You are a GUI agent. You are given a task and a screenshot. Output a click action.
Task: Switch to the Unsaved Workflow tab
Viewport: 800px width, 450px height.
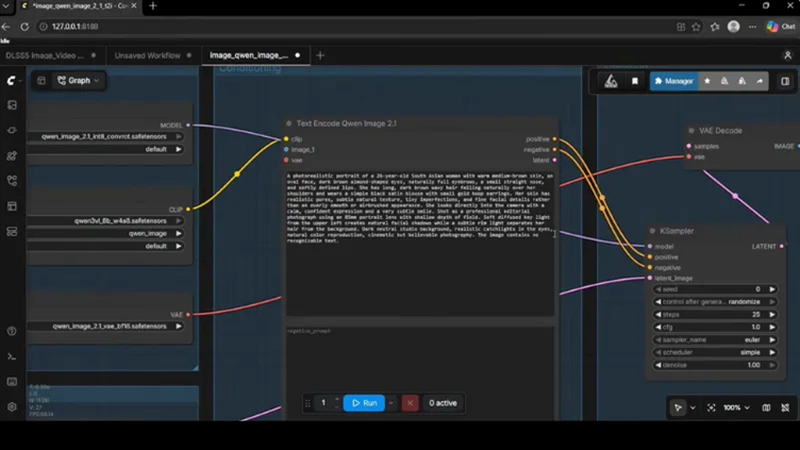point(147,55)
